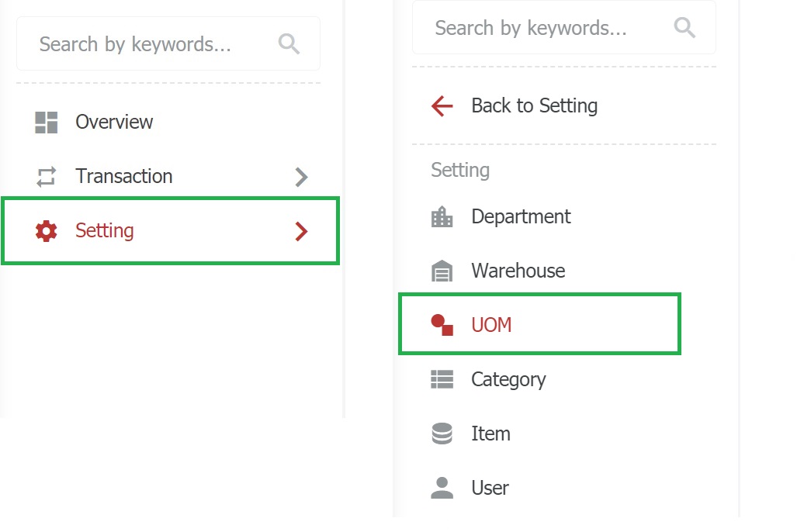Screen dimensions: 804x532
Task: Click the Overview dashboard icon
Action: click(x=47, y=123)
